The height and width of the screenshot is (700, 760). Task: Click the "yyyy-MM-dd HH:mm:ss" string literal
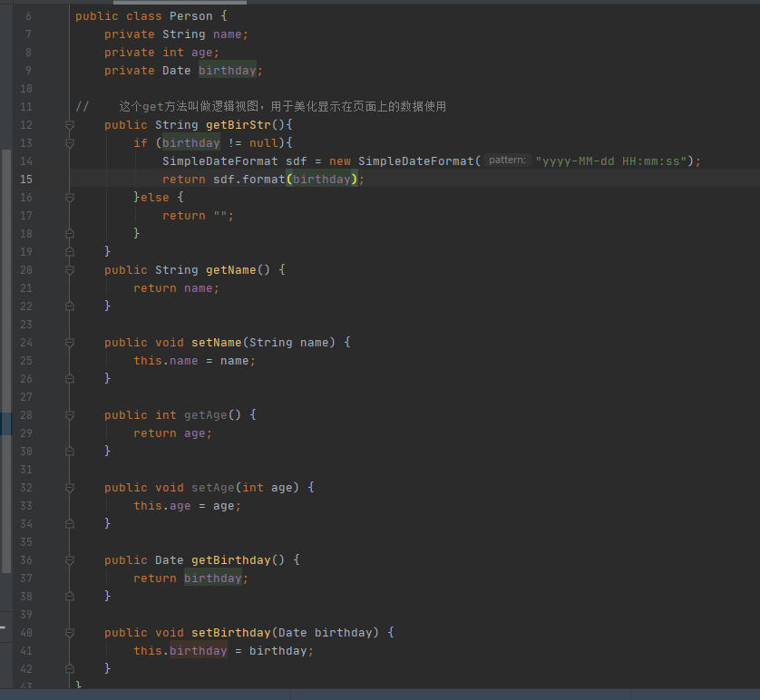pyautogui.click(x=611, y=161)
